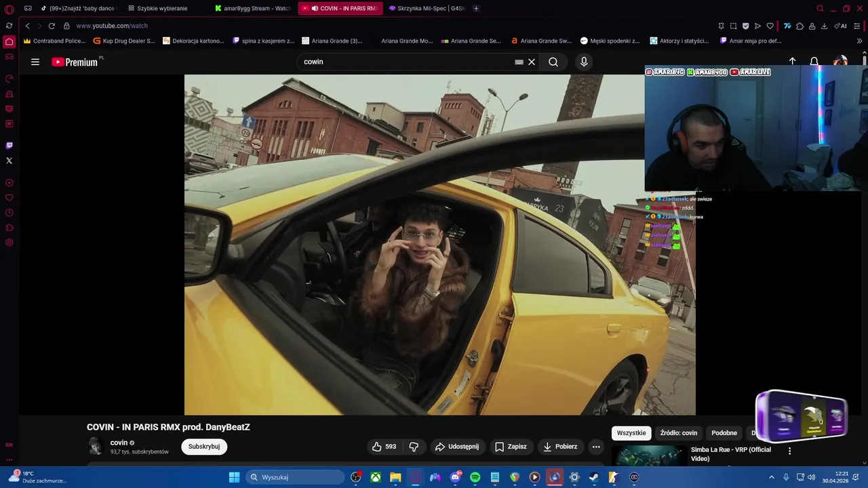868x488 pixels.
Task: Open the 7TV extension icon
Action: tap(787, 26)
